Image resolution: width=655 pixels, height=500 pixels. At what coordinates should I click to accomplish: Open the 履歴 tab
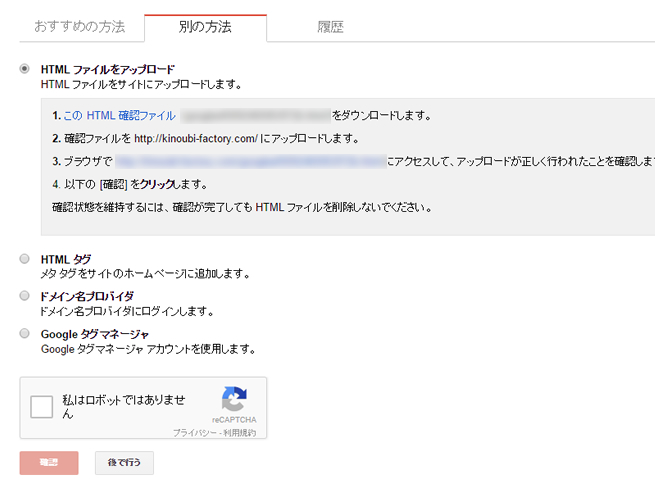click(x=330, y=27)
